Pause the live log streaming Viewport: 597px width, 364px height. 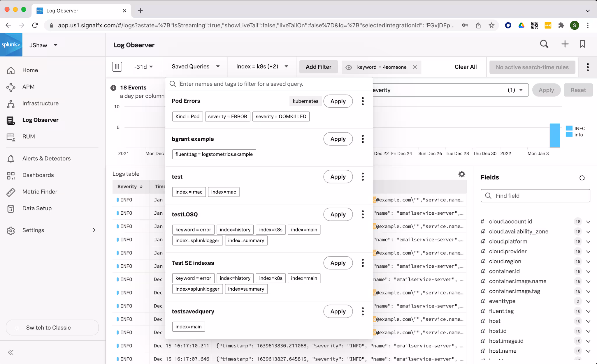click(117, 67)
